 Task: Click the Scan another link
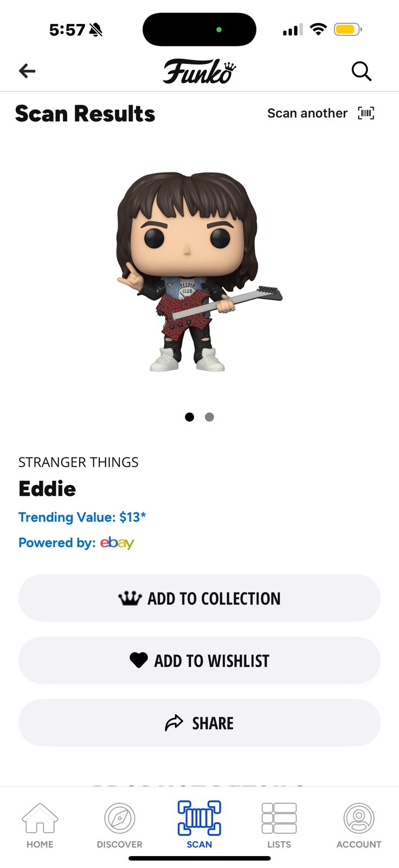[x=307, y=113]
